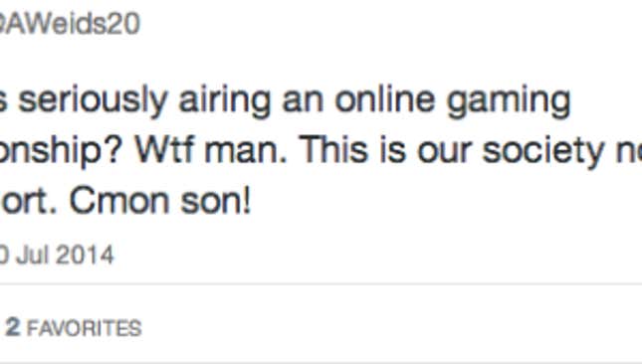View the 2 FAVORITES list
Viewport: 642px width, 364px height.
pos(74,327)
